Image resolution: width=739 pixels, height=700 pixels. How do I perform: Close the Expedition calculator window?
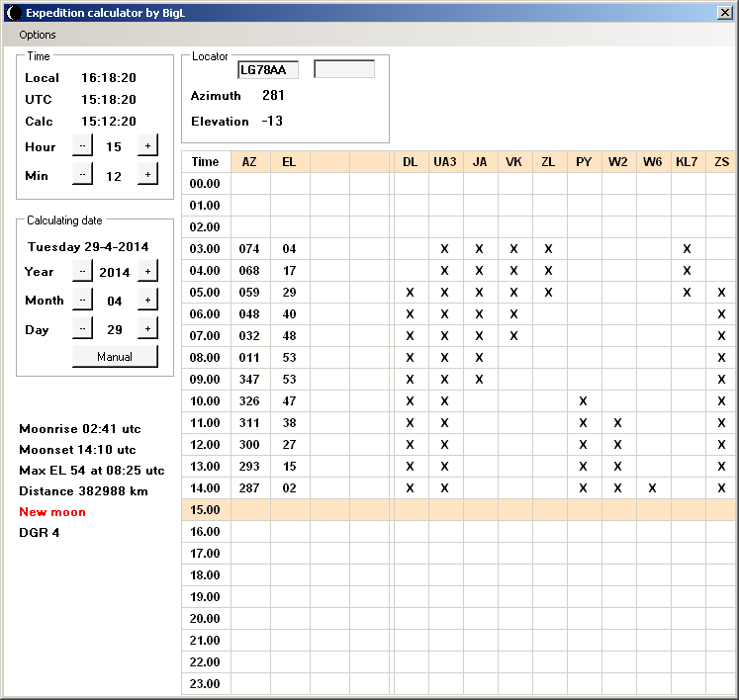724,13
